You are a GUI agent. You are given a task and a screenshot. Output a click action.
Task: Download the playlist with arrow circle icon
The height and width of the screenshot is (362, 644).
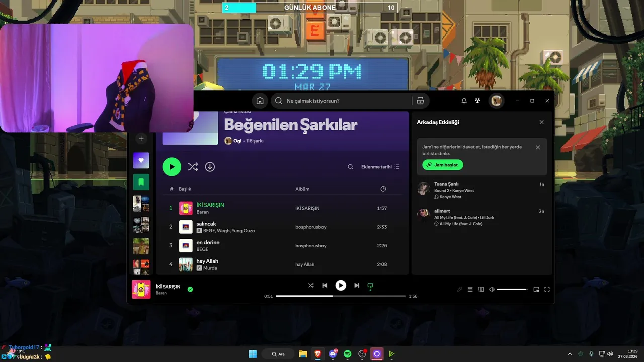pos(210,167)
